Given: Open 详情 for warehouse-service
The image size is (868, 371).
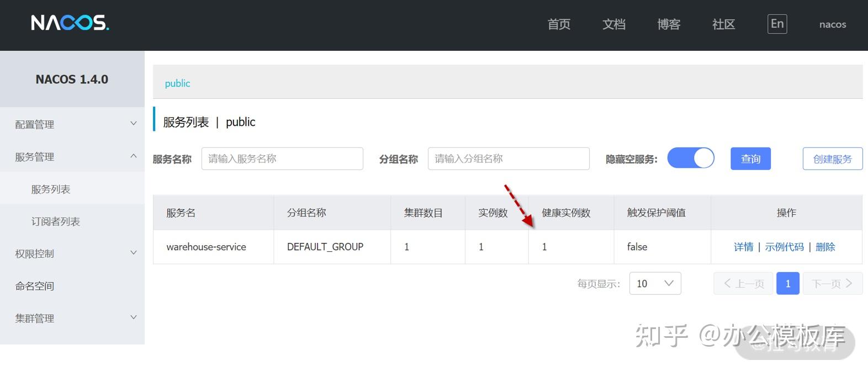Looking at the screenshot, I should (x=743, y=247).
